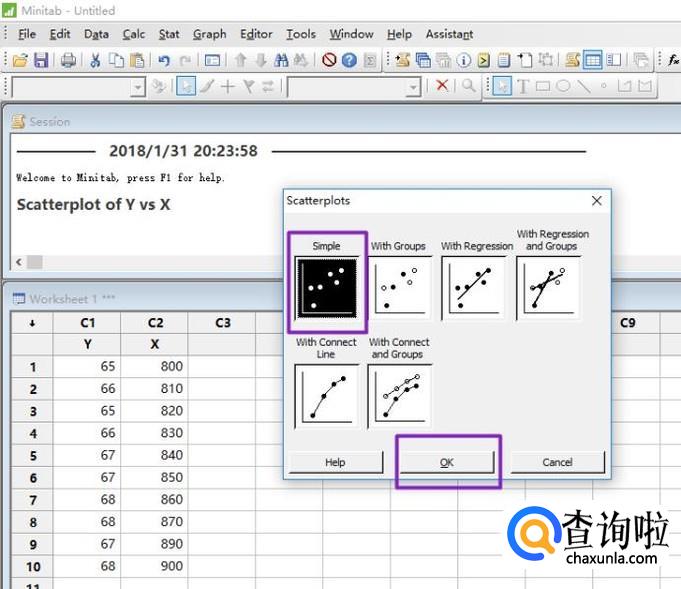Viewport: 681px width, 589px height.
Task: Click the blue Help question-mark icon
Action: pos(349,60)
